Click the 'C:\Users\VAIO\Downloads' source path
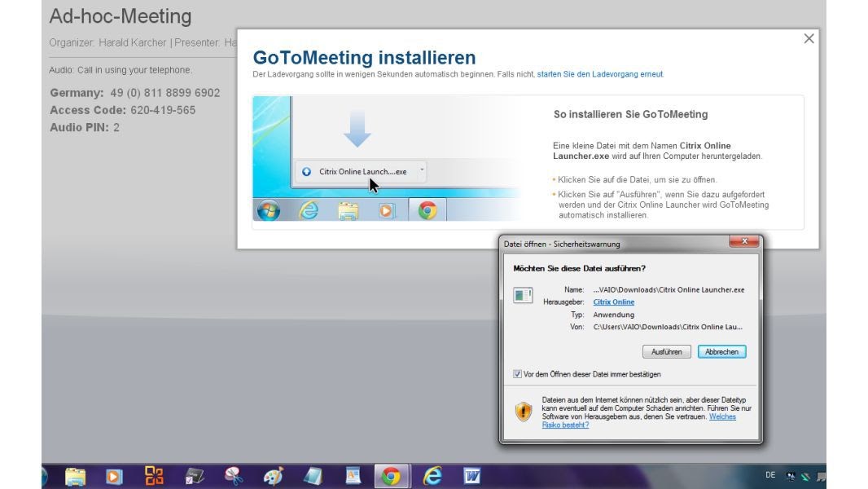This screenshot has height=489, width=868. point(669,327)
